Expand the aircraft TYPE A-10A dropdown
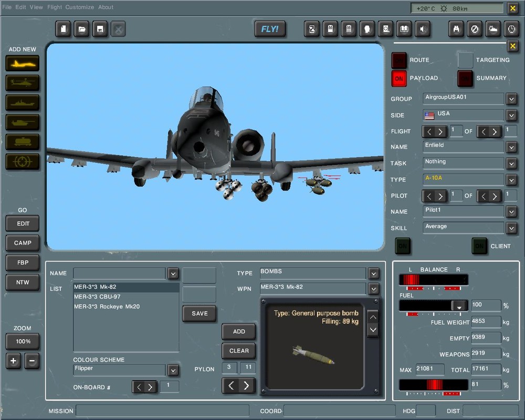Screen dimensions: 525x420 511,180
